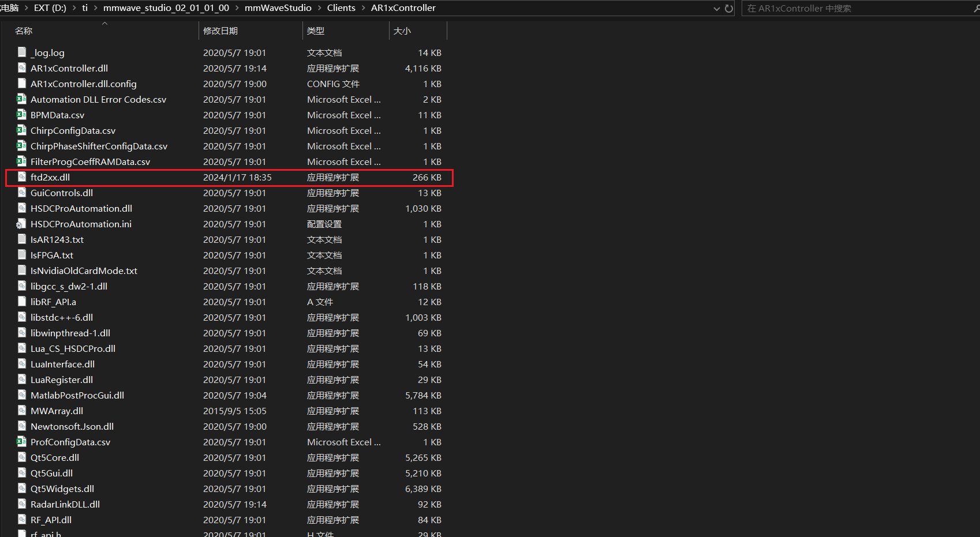
Task: Click the libwinpthread-1.dll file icon
Action: pyautogui.click(x=22, y=333)
